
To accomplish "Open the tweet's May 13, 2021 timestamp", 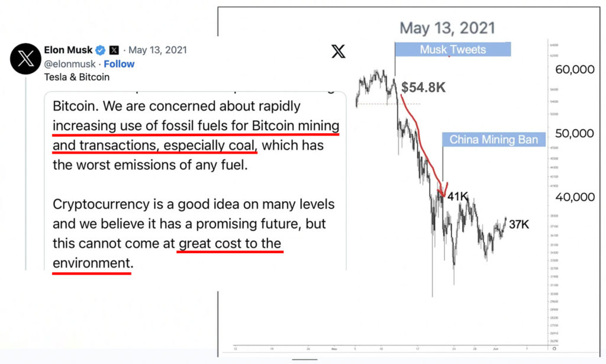I will coord(157,50).
